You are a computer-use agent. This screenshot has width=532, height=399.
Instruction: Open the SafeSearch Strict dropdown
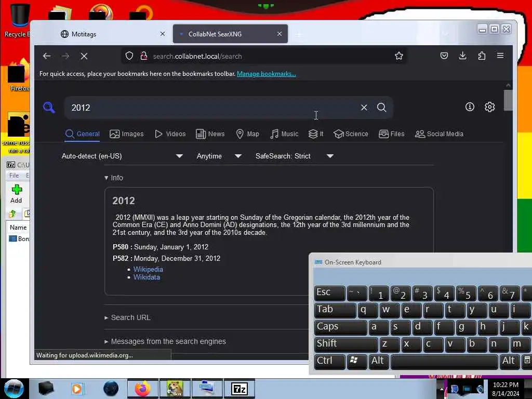295,156
